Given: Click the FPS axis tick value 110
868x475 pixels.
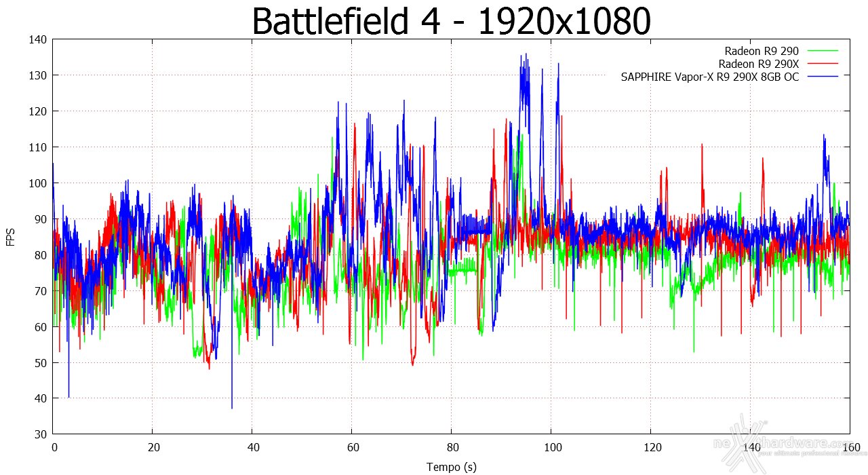Looking at the screenshot, I should (39, 147).
